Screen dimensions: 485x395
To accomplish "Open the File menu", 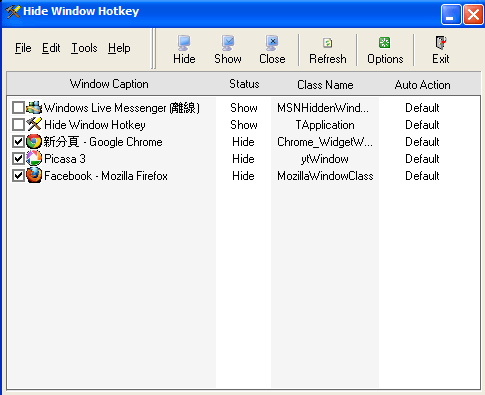I will click(x=23, y=48).
